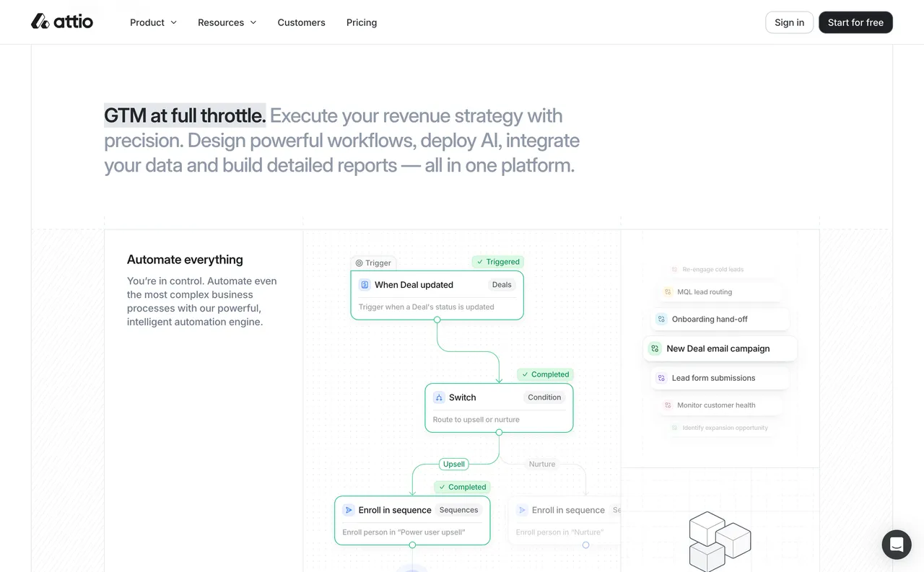This screenshot has width=924, height=572.
Task: Click the Attio logo icon
Action: [x=40, y=22]
